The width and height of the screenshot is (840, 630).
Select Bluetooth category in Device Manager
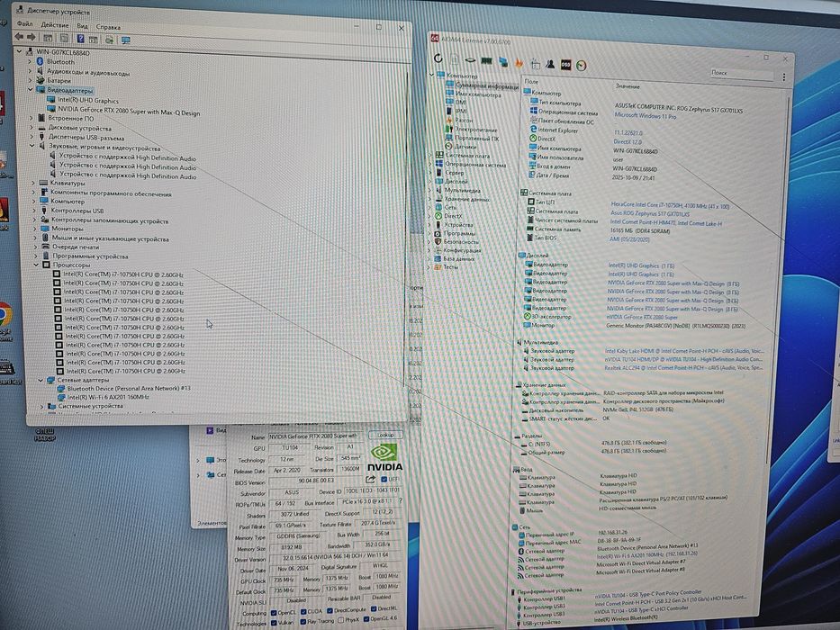[x=60, y=62]
